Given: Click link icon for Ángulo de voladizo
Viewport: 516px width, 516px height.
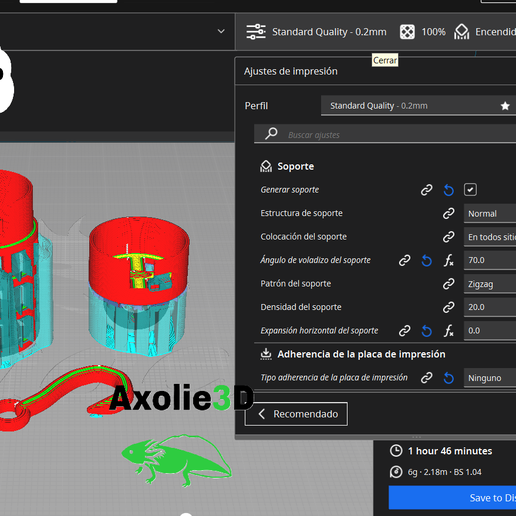Looking at the screenshot, I should pyautogui.click(x=404, y=260).
